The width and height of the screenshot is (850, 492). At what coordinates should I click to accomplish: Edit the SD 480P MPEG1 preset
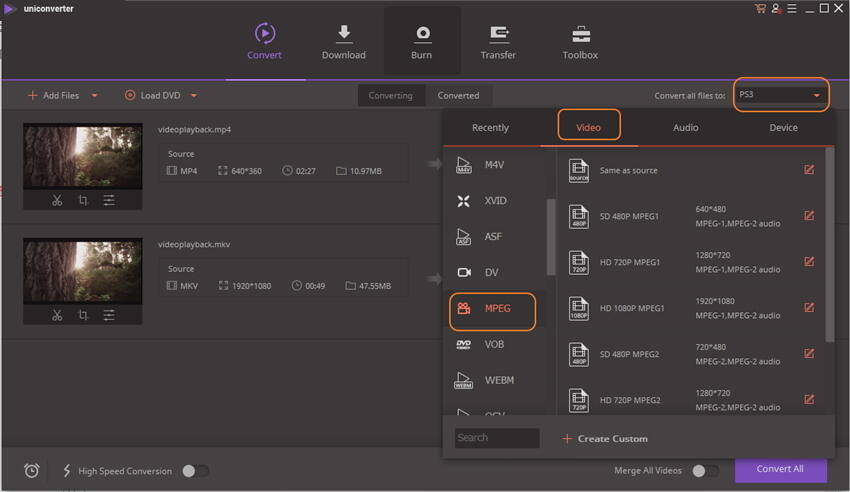(x=809, y=216)
